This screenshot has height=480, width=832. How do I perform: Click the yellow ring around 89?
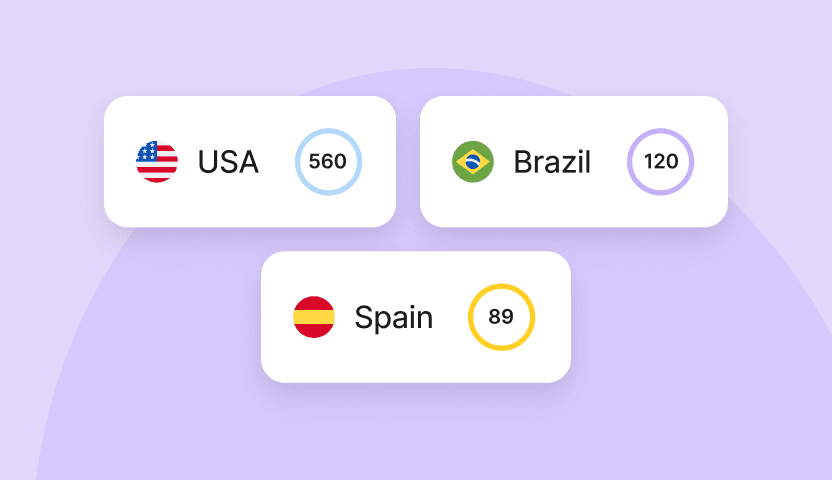click(501, 286)
